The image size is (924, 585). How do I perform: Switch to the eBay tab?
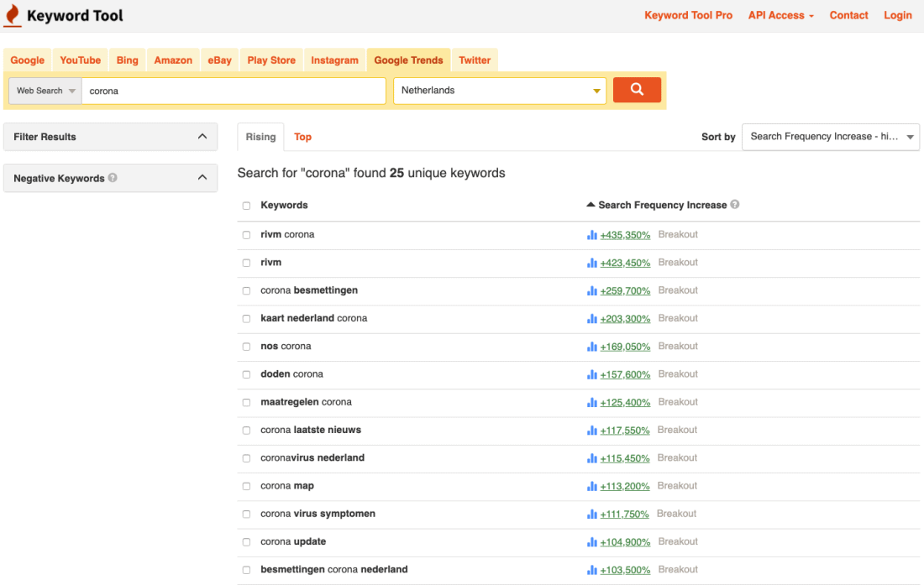219,60
